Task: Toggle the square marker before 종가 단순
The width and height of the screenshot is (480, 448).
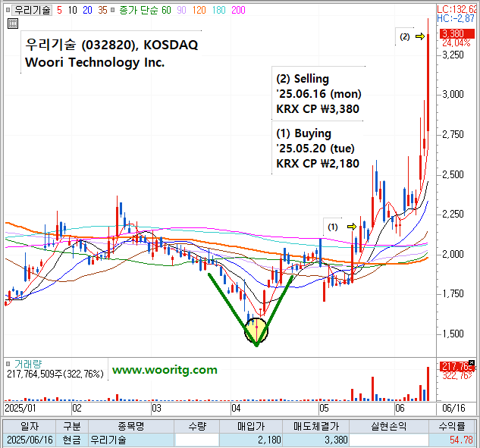Action: [113, 10]
